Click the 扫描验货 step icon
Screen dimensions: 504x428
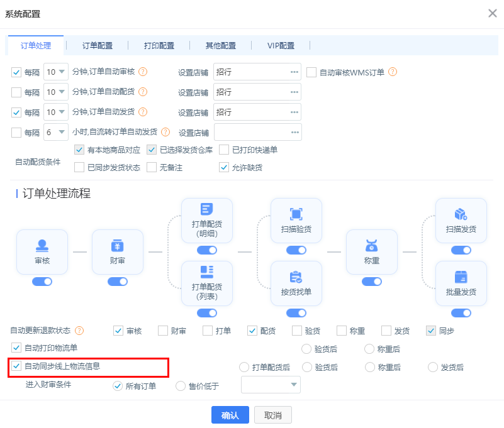(296, 214)
